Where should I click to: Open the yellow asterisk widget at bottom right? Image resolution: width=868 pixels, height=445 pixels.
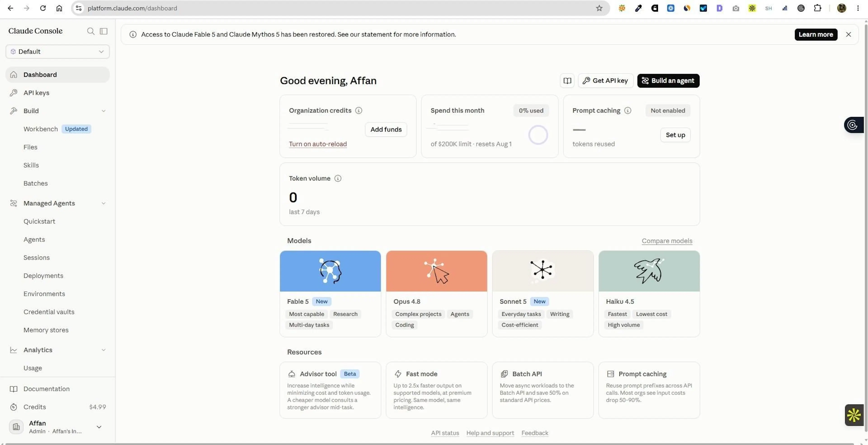pos(854,415)
